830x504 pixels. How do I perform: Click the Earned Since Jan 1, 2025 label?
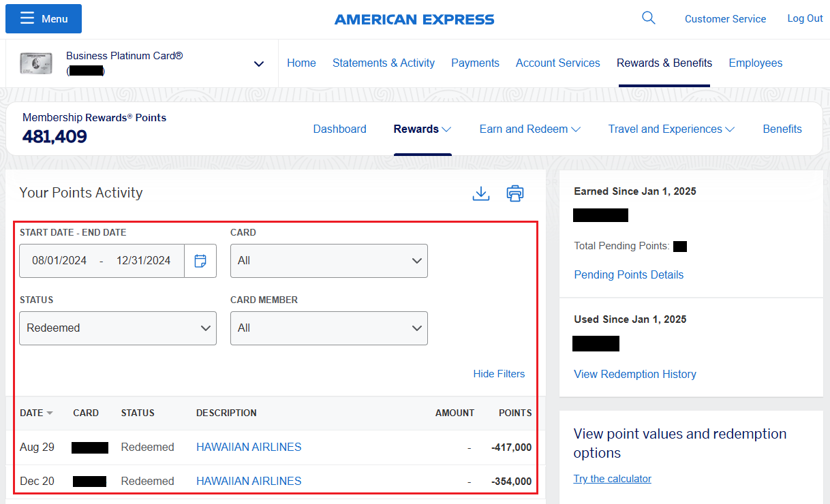635,191
